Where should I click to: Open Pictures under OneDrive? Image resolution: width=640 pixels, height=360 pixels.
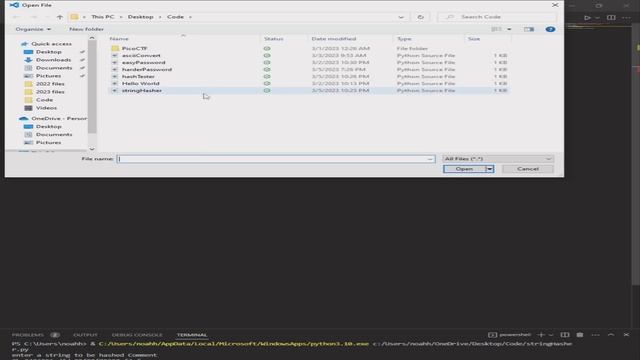click(48, 142)
